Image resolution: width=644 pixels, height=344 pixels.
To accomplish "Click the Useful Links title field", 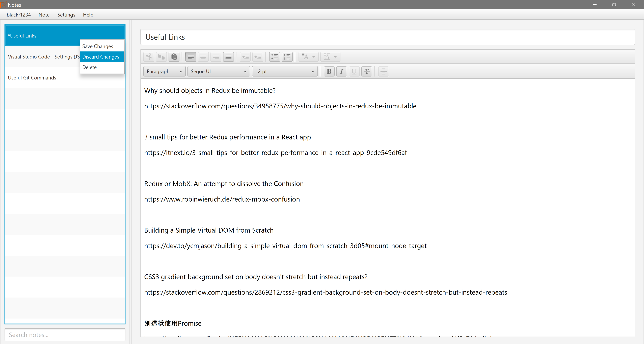I will tap(388, 37).
